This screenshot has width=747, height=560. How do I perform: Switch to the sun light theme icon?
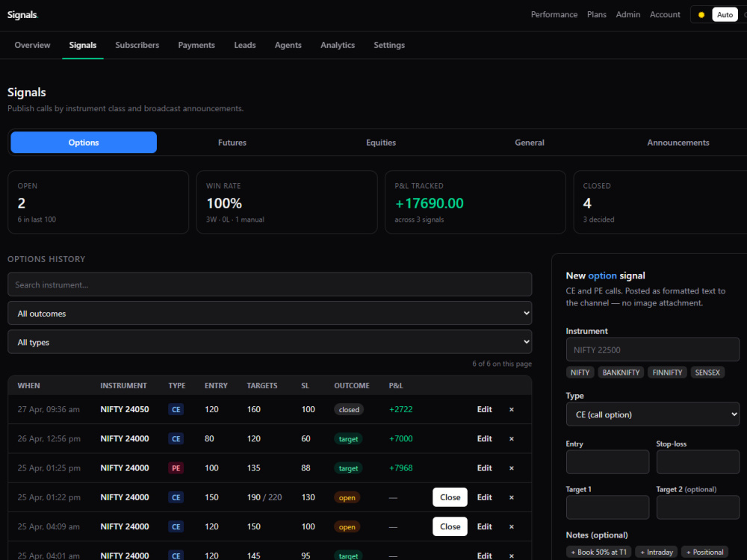[x=701, y=15]
